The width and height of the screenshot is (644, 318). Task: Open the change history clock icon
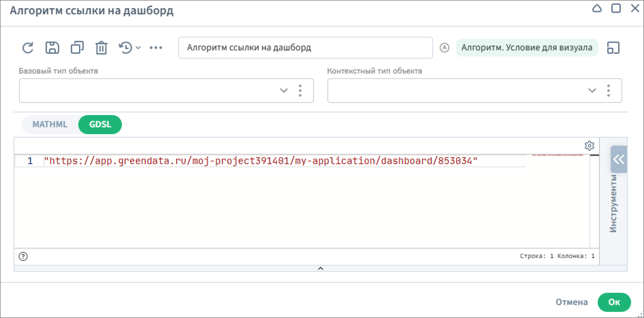[126, 48]
